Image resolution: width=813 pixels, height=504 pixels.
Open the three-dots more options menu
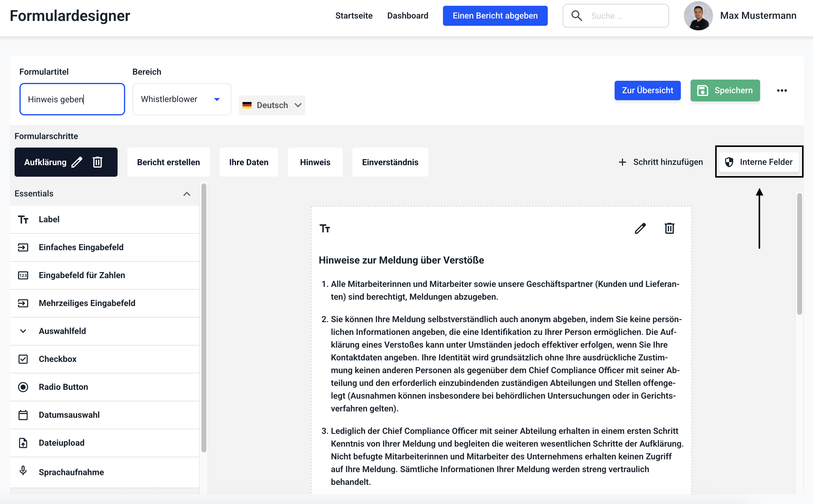pyautogui.click(x=782, y=91)
